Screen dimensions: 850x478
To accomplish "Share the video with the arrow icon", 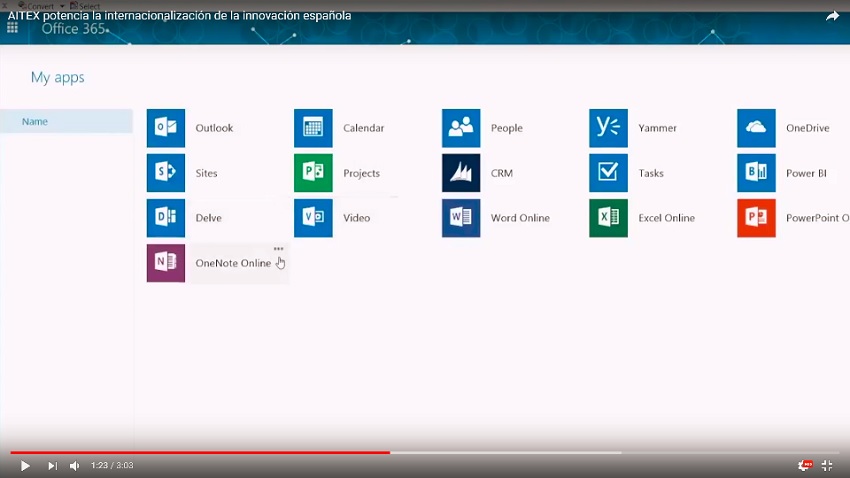I will click(832, 16).
